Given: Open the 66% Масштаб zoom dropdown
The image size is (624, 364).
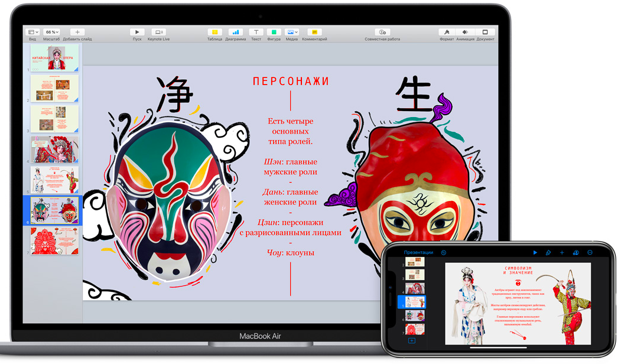Looking at the screenshot, I should click(x=51, y=32).
